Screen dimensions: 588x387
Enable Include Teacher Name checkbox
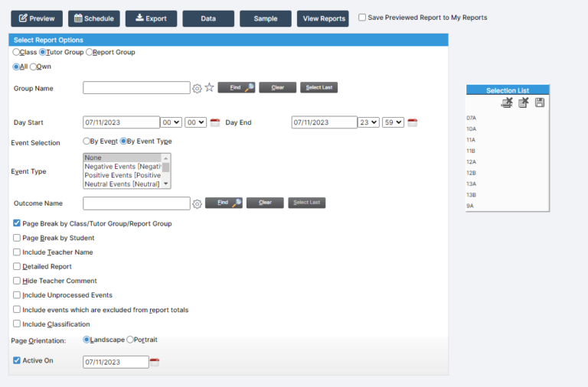point(17,252)
